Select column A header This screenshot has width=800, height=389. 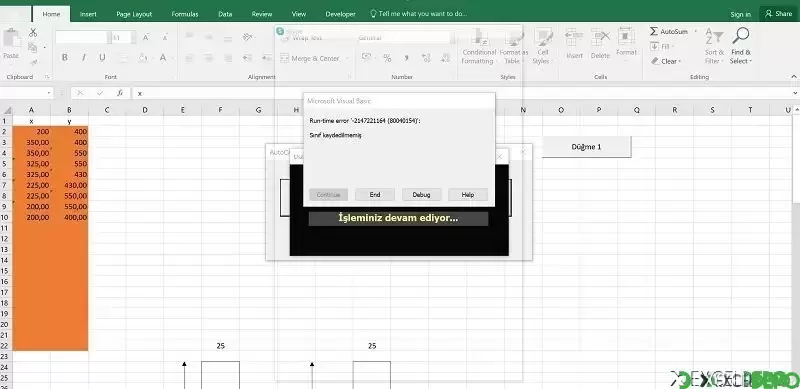32,110
